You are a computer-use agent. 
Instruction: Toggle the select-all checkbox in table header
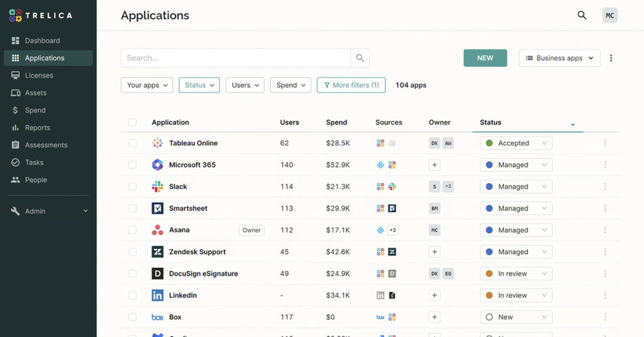pyautogui.click(x=132, y=123)
